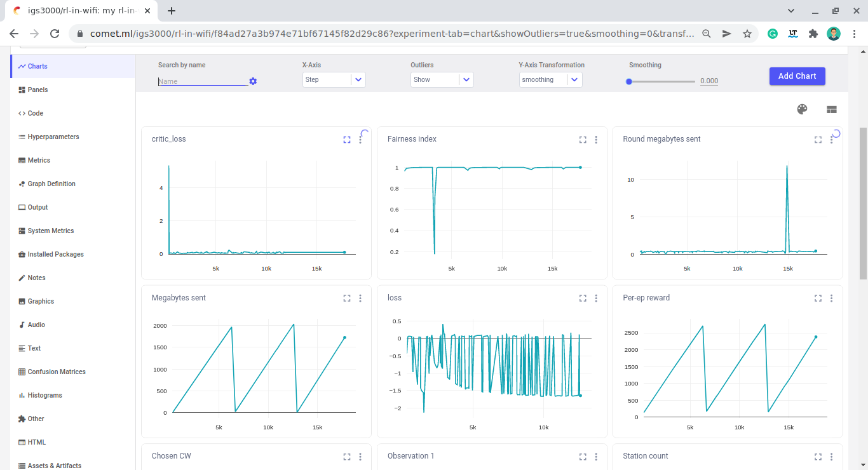Open the Metrics section
The image size is (868, 470).
click(73, 160)
